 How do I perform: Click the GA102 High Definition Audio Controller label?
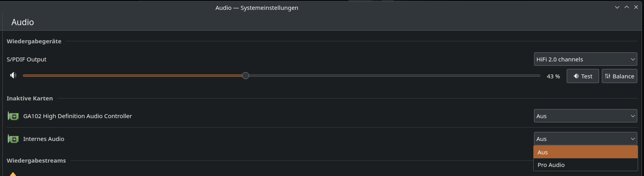click(x=78, y=116)
